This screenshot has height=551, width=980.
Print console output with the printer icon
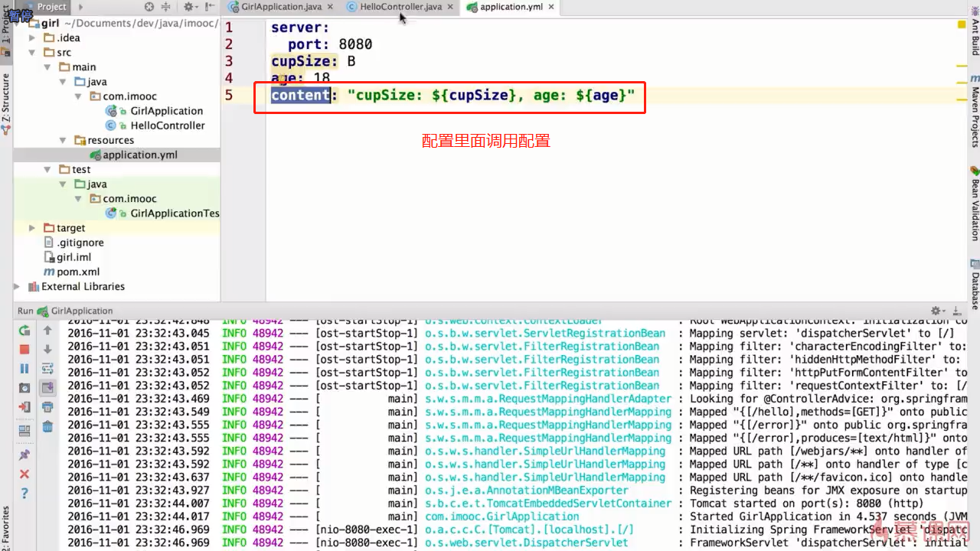pyautogui.click(x=47, y=407)
